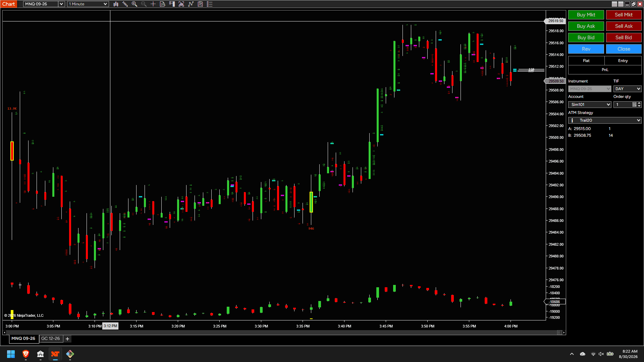Increase order quantity with the stepper arrows
Viewport: 644px width, 362px height.
639,103
